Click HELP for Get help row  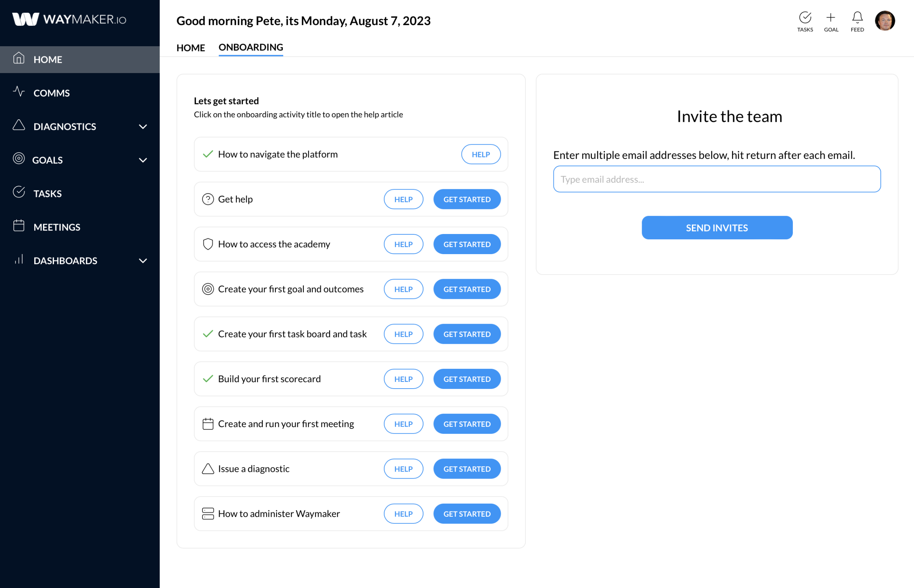[x=403, y=199]
